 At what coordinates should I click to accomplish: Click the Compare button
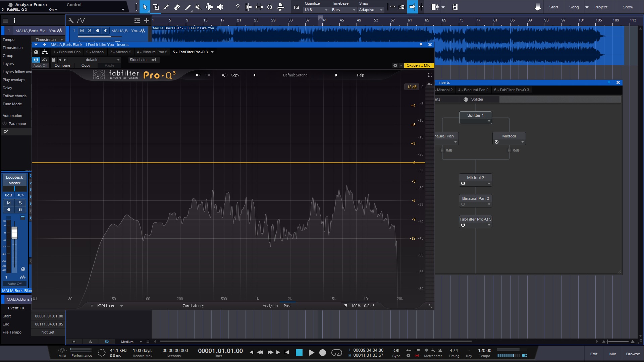[62, 65]
